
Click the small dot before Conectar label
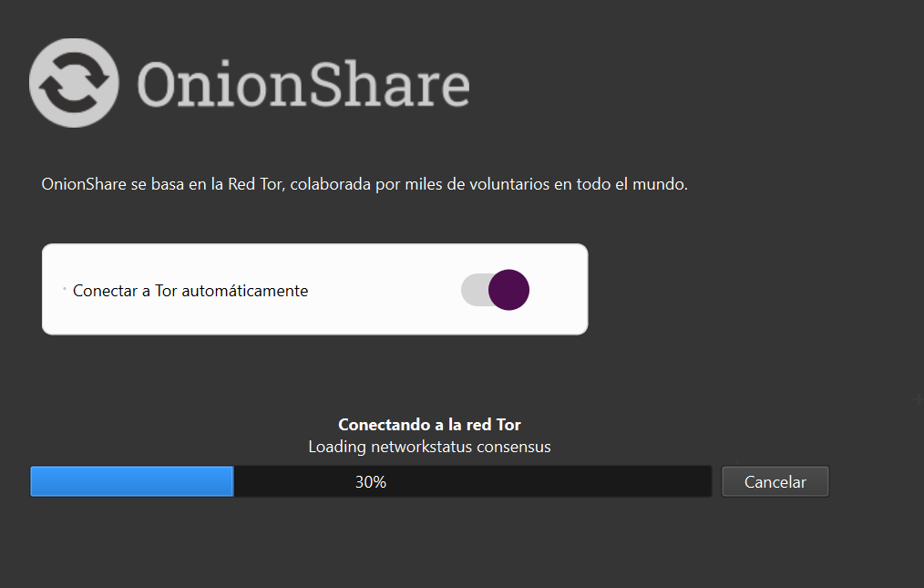click(65, 289)
